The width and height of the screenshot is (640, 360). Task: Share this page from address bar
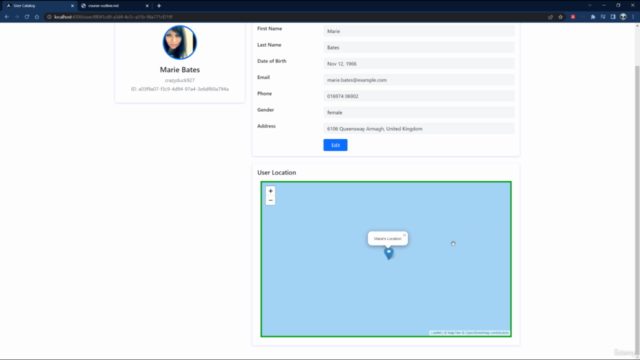click(551, 17)
